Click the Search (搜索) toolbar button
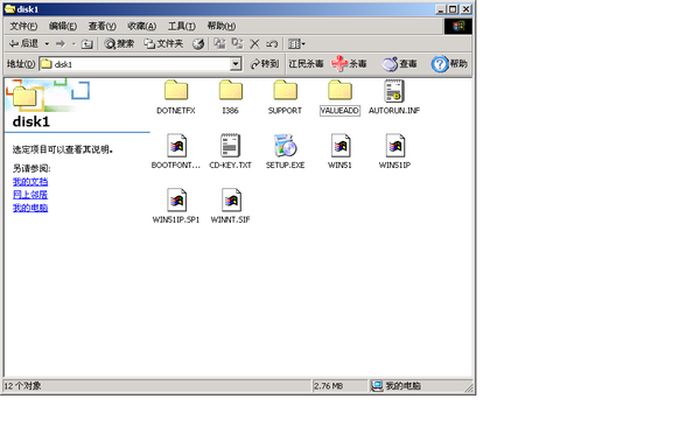The height and width of the screenshot is (434, 700). tap(119, 44)
